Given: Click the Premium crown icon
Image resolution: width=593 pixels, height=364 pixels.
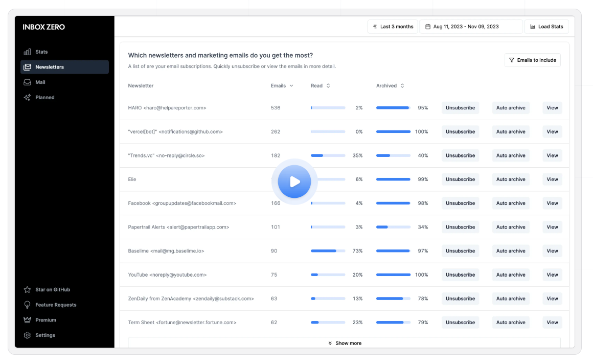Looking at the screenshot, I should [28, 320].
